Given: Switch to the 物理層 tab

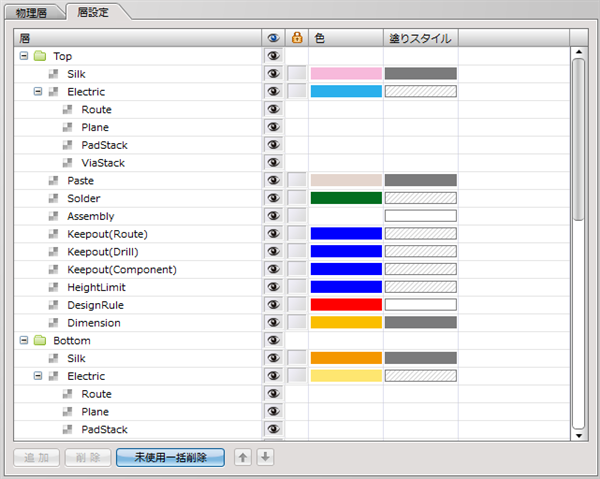Looking at the screenshot, I should [33, 12].
